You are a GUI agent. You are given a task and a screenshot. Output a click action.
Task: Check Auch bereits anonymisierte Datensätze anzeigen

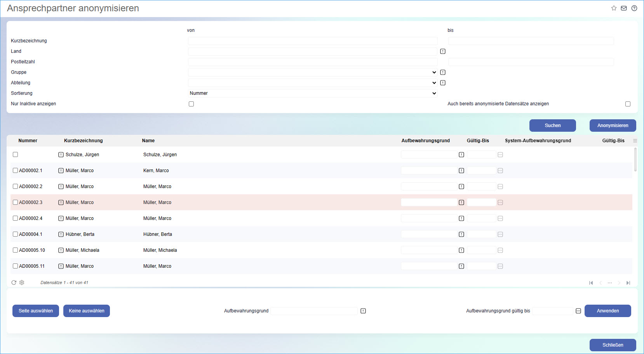point(628,104)
